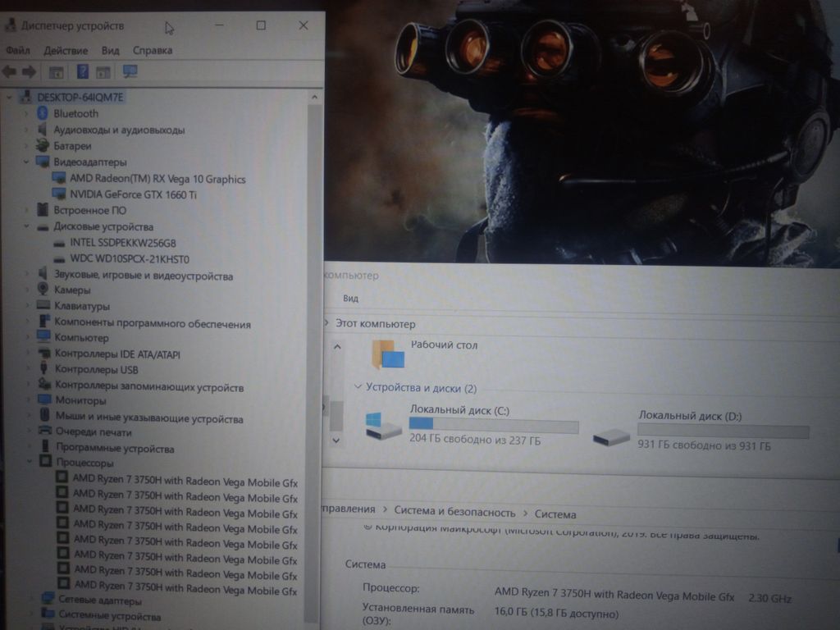Select the Камеры camera icon

click(x=43, y=289)
